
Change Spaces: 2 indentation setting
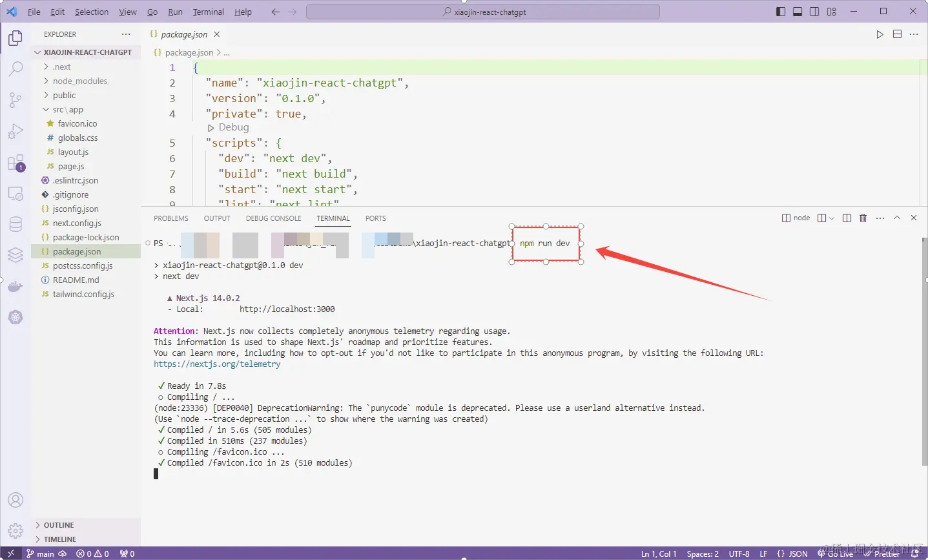(x=703, y=554)
